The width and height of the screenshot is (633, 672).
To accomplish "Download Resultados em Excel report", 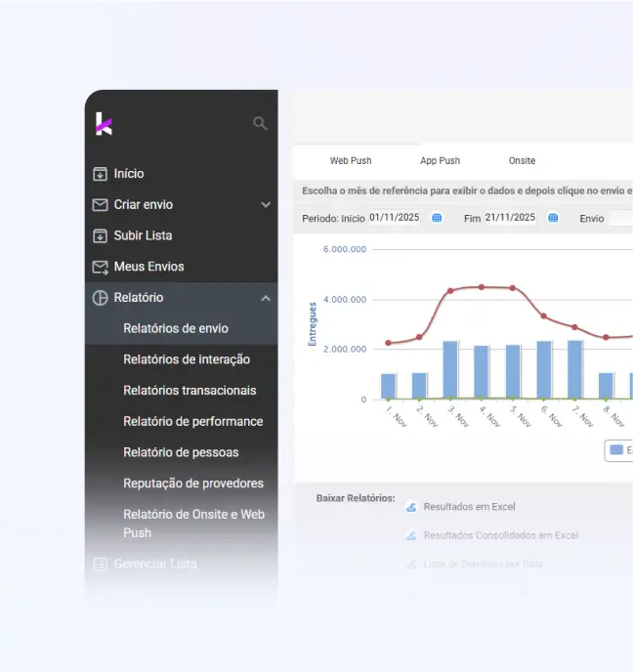I will [468, 507].
